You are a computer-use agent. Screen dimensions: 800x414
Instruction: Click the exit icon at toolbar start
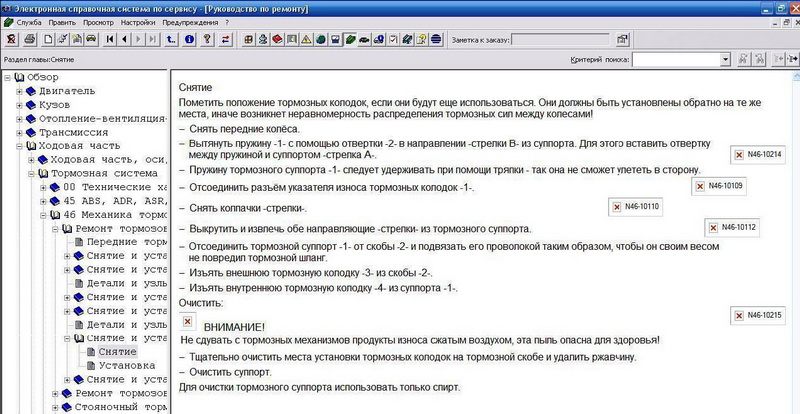[x=11, y=39]
